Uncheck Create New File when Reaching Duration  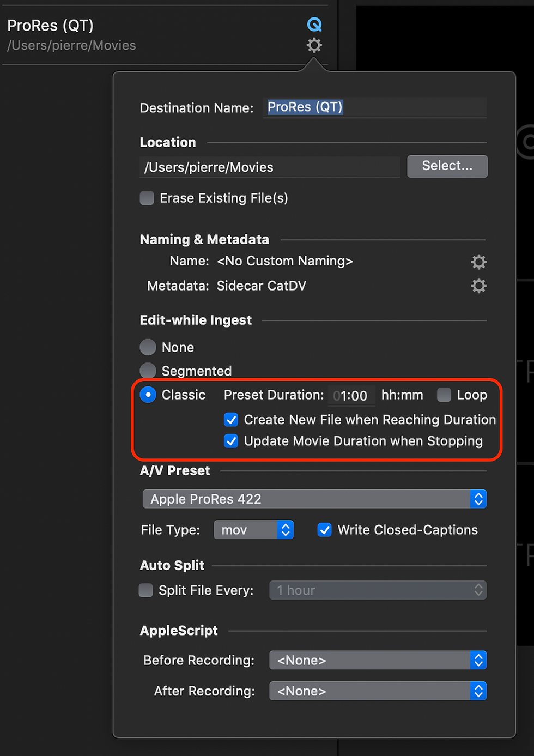pos(231,420)
